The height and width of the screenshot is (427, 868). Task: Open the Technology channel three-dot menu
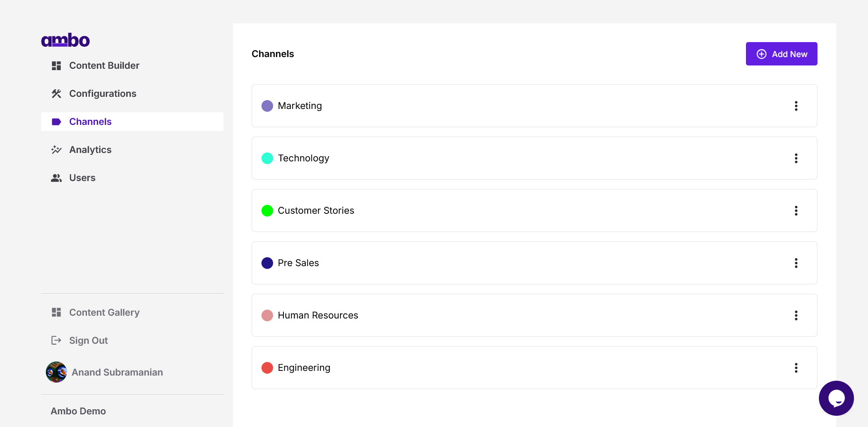796,158
